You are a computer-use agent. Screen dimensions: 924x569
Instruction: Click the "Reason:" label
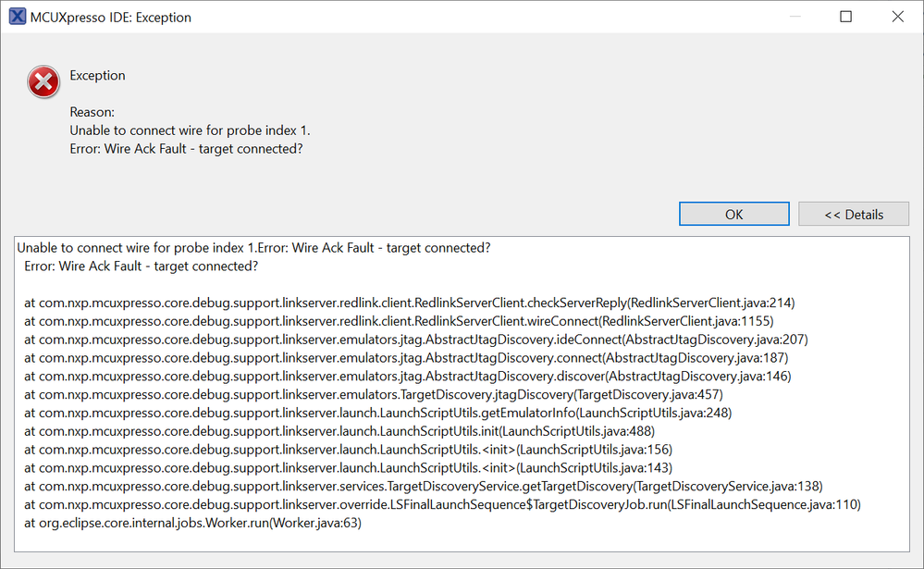pos(92,112)
